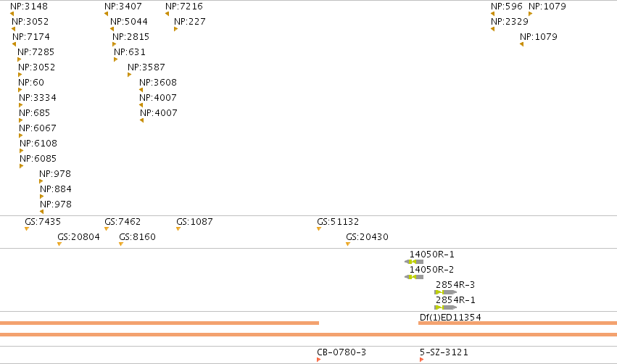
Task: Select the insertion marker under NP:884
Action: tap(42, 197)
